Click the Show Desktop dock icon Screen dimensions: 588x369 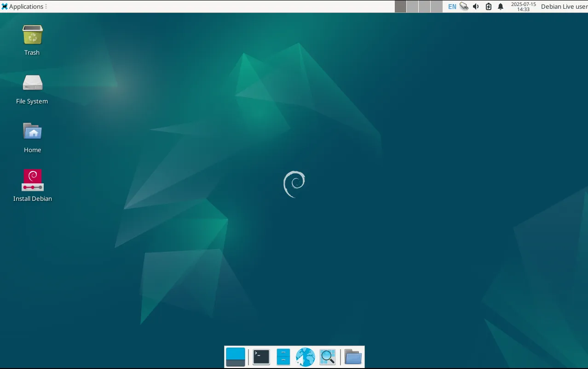click(x=236, y=357)
